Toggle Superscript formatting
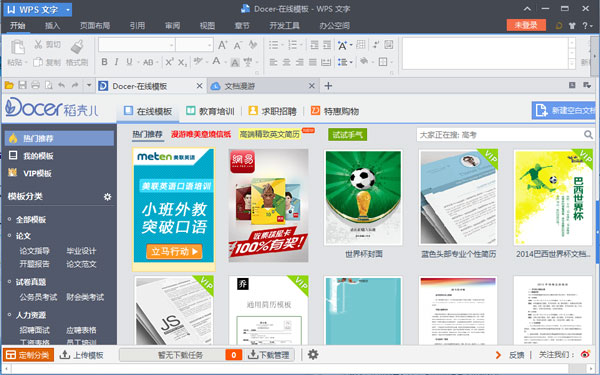600x375 pixels. 169,62
